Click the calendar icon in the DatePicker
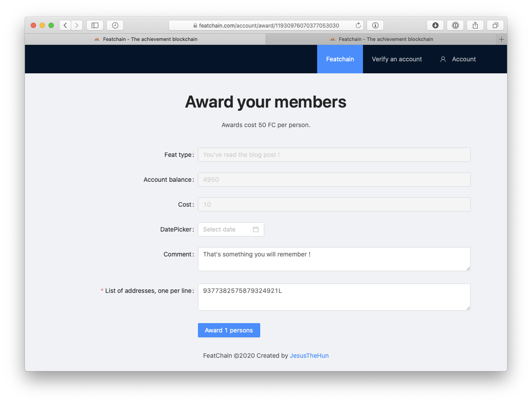 coord(256,229)
